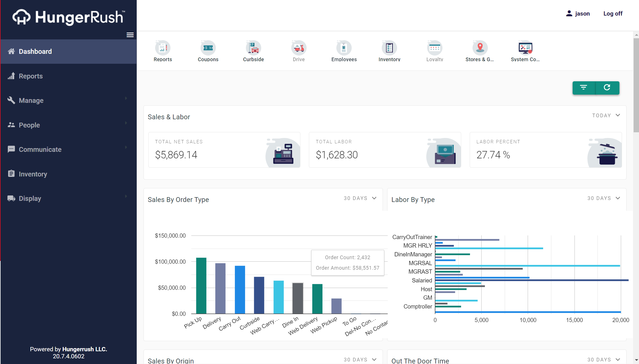
Task: Open Sales By Order Type 30 DAYS dropdown
Action: (360, 198)
